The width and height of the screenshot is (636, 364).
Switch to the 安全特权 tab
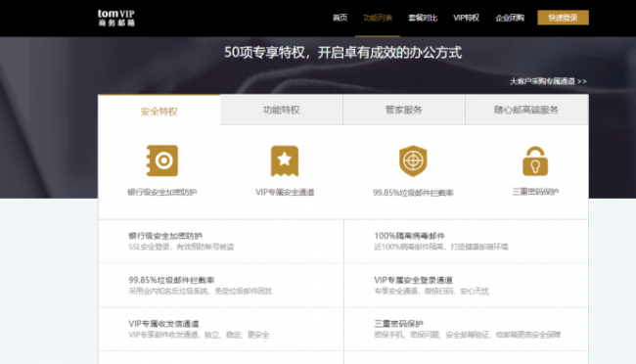pos(159,111)
